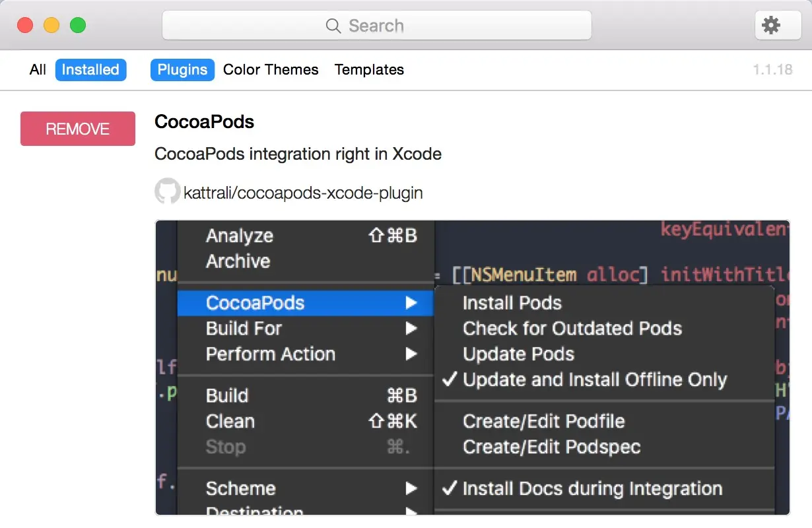Focus the Search input field
Viewport: 812px width, 528px height.
coord(377,26)
